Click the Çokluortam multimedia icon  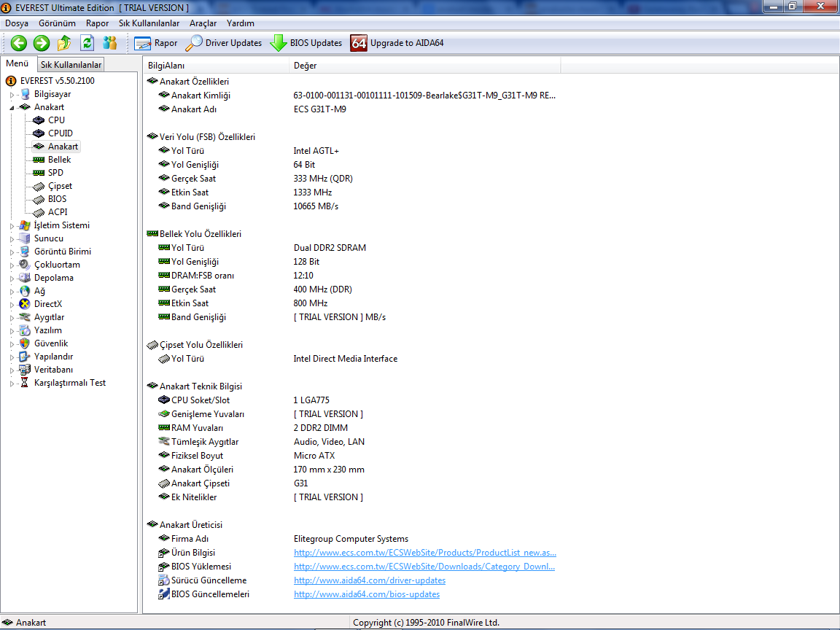click(25, 265)
